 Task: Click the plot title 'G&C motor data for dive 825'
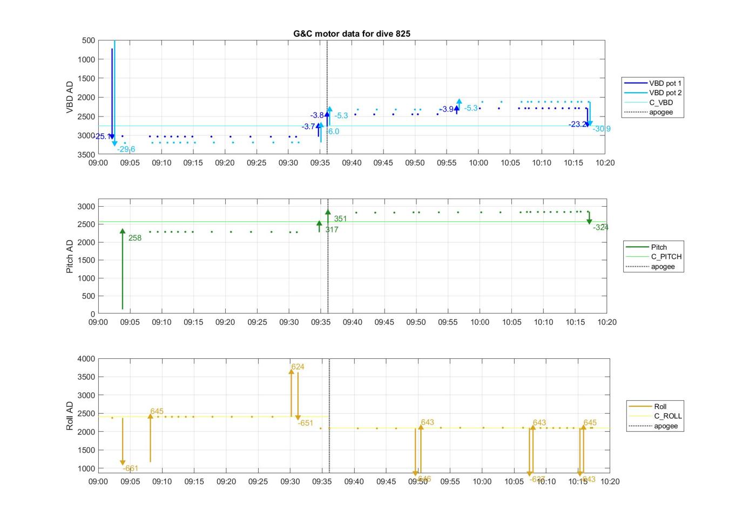[352, 33]
